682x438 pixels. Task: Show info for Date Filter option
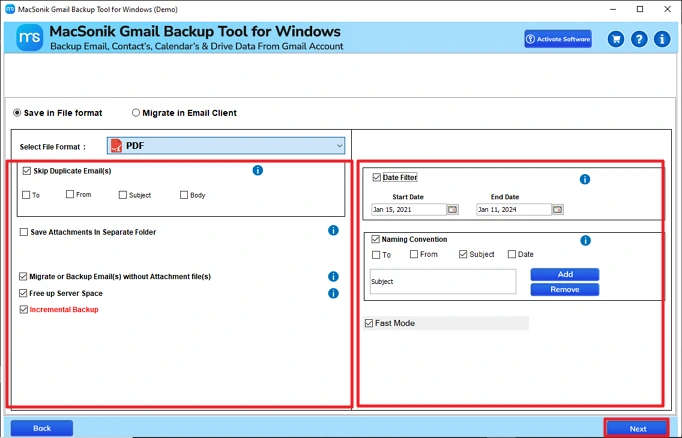585,179
